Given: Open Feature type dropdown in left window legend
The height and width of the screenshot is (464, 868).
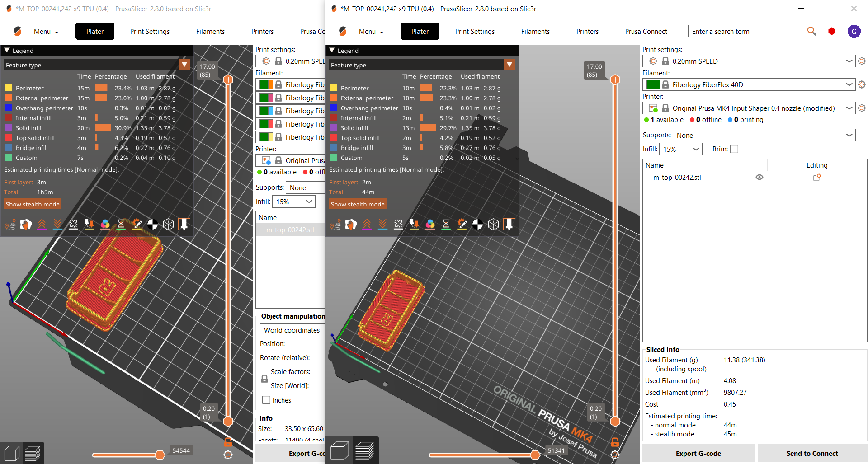Looking at the screenshot, I should [184, 65].
